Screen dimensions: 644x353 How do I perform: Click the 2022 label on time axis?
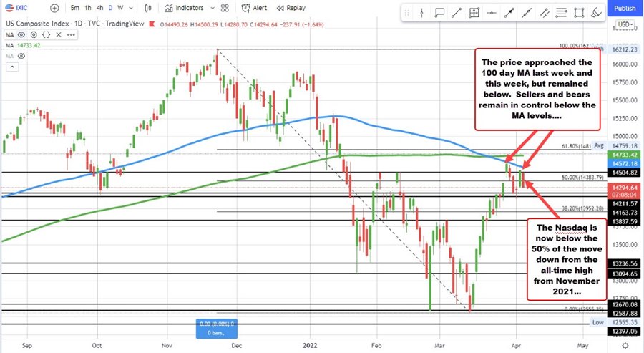point(310,346)
